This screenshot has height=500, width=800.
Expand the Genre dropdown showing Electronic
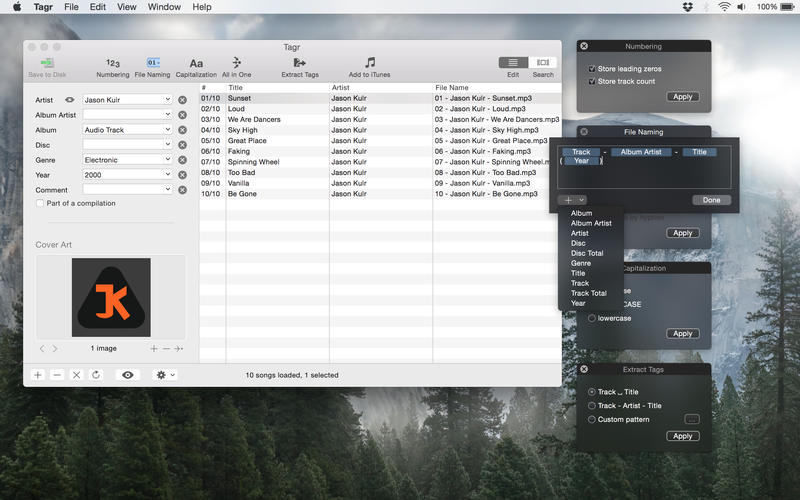(167, 160)
